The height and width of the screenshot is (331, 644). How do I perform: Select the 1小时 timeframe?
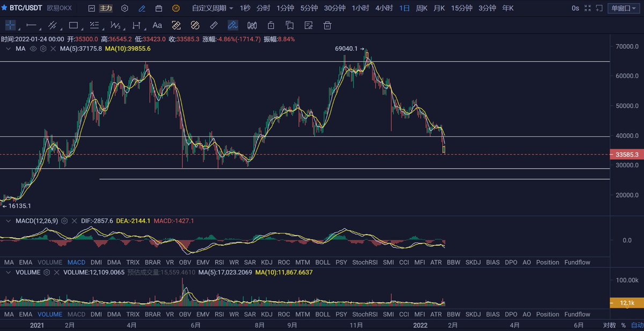coord(361,9)
